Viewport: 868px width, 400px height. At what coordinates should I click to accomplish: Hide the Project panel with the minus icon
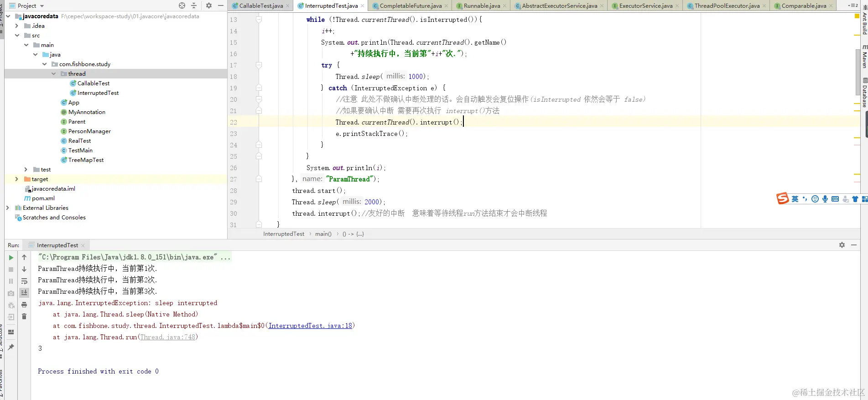pyautogui.click(x=221, y=5)
